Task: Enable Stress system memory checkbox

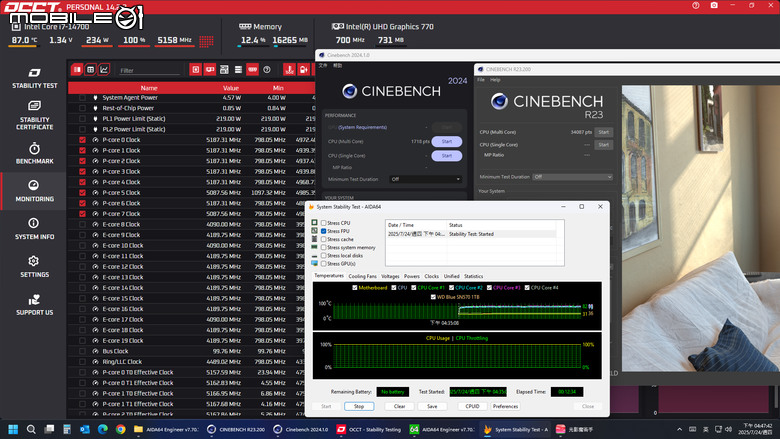Action: pos(324,247)
